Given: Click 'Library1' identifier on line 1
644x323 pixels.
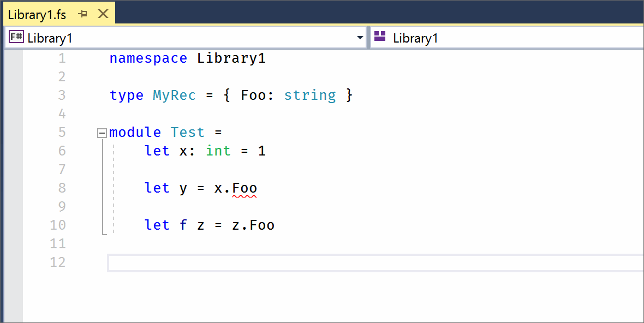Looking at the screenshot, I should [231, 58].
